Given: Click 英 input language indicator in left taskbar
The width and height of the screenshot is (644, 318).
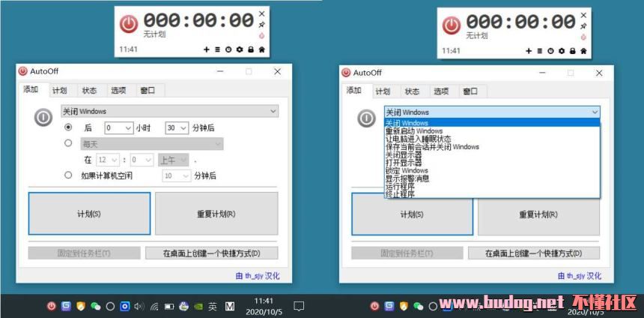Looking at the screenshot, I should click(213, 306).
